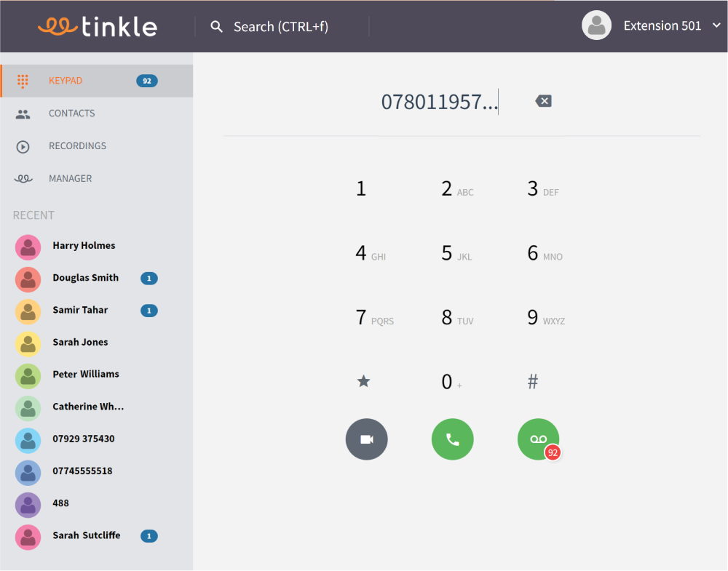The height and width of the screenshot is (571, 728).
Task: Open Douglas Smith's recent entry
Action: pyautogui.click(x=85, y=278)
